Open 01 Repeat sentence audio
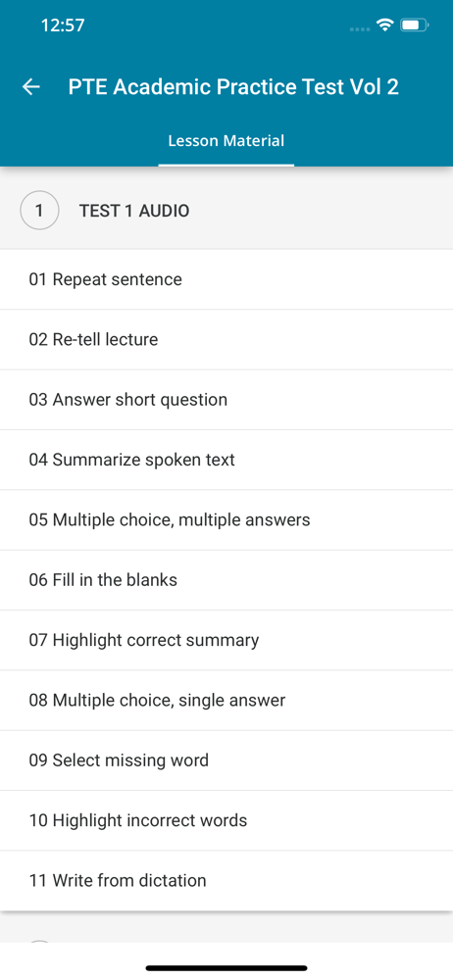This screenshot has width=453, height=980. [x=226, y=279]
